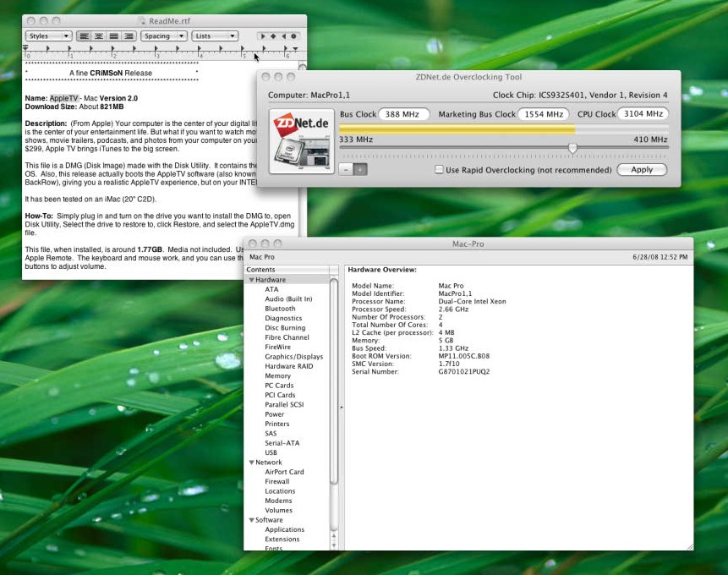Click the Contents column header

(287, 270)
